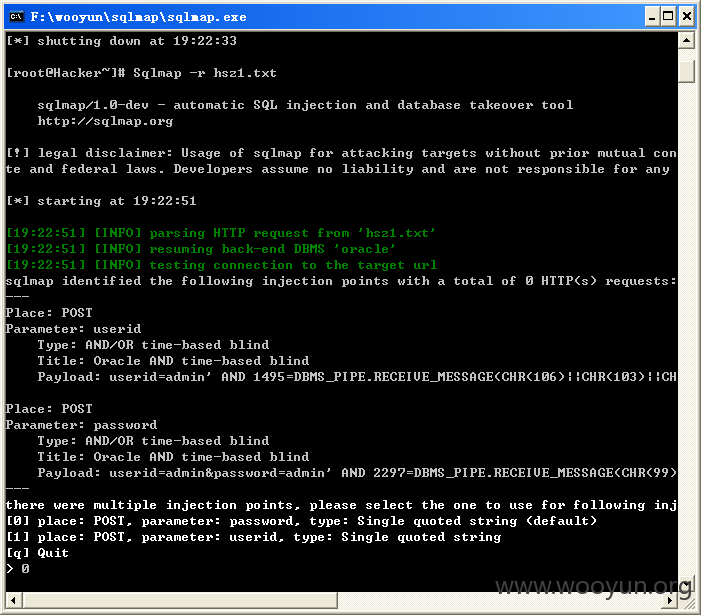
Task: Click the line 'shutting down at 19:22:33'
Action: point(121,41)
